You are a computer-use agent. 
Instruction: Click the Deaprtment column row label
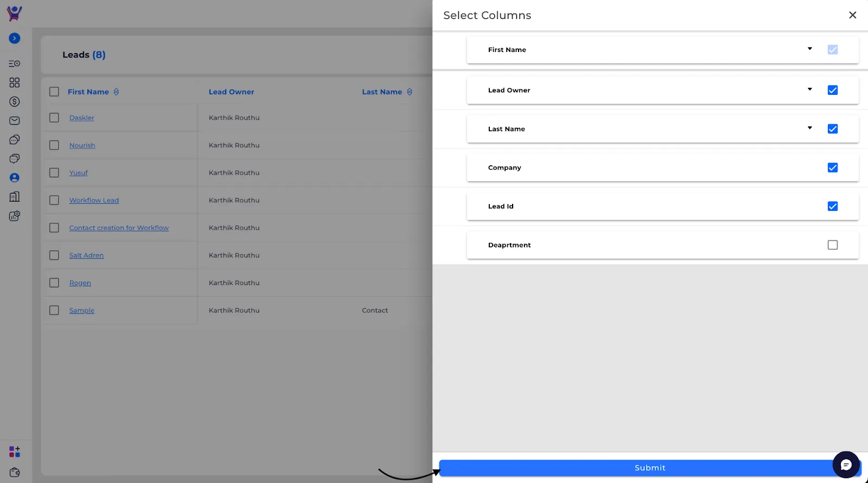point(509,245)
